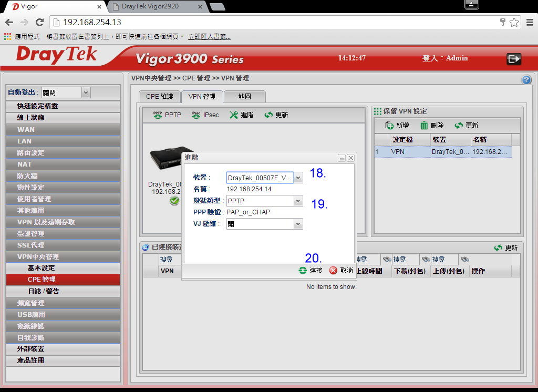
Task: Open the blue help question icon
Action: pyautogui.click(x=526, y=80)
